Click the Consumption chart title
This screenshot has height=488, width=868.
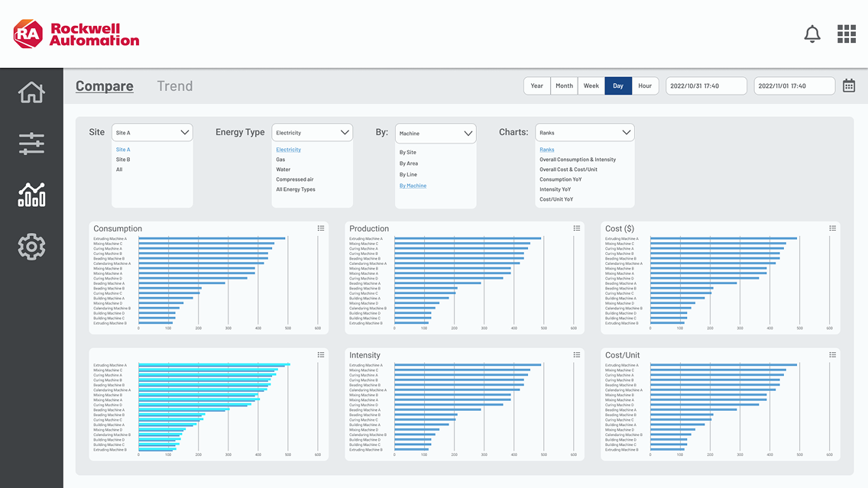click(118, 228)
